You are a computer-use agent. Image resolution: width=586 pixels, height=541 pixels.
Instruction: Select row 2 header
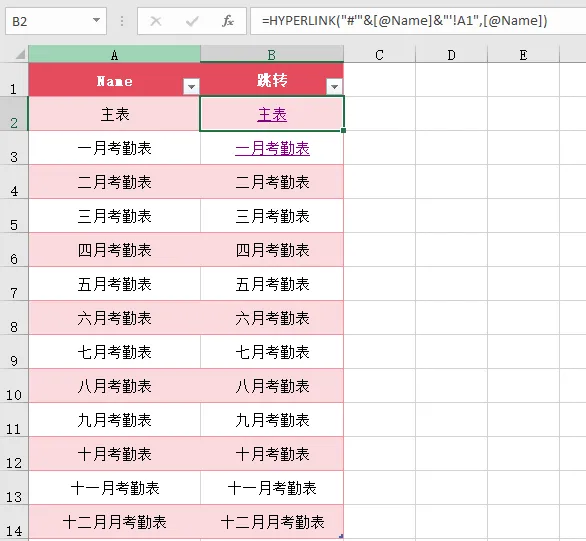point(14,114)
